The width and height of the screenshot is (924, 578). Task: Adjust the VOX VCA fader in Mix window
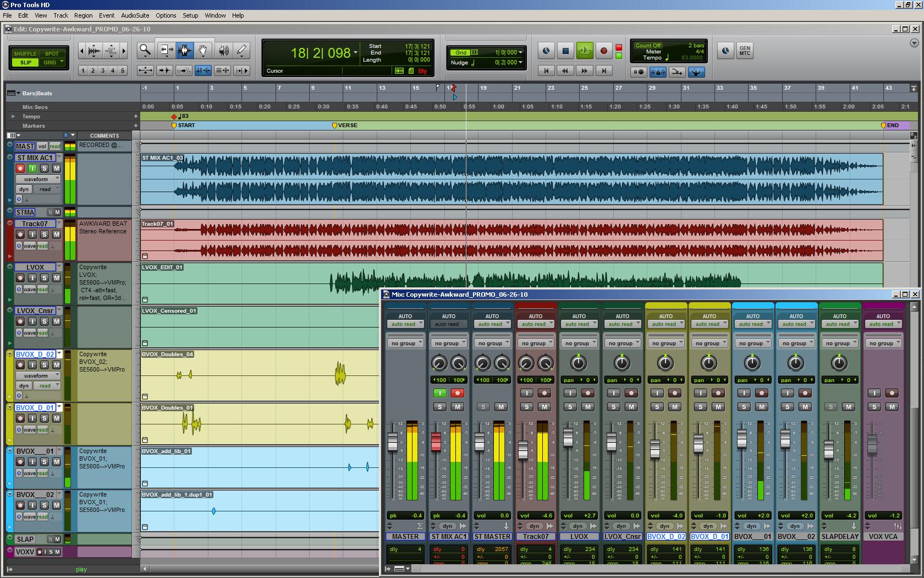tap(872, 444)
